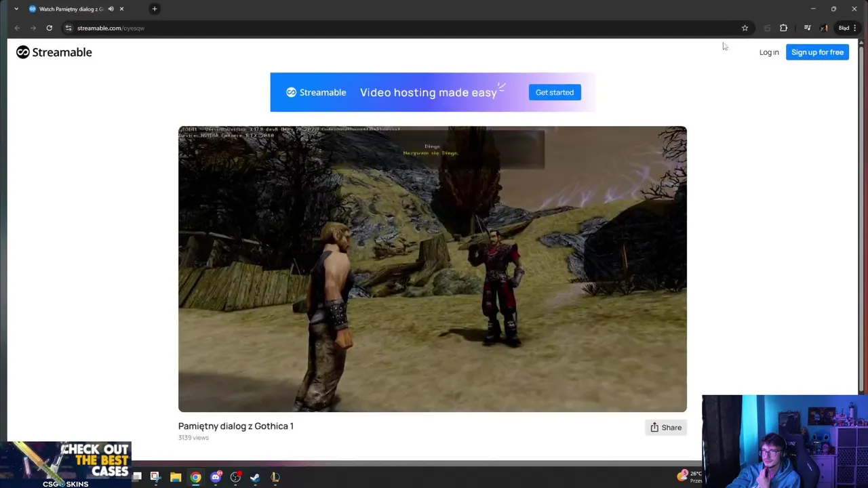868x488 pixels.
Task: Click the browser forward arrow
Action: 33,28
